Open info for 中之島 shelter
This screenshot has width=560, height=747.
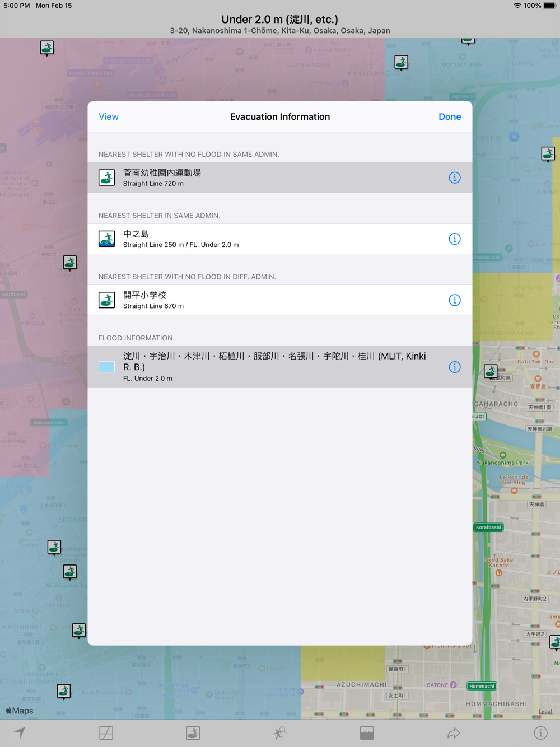[455, 239]
